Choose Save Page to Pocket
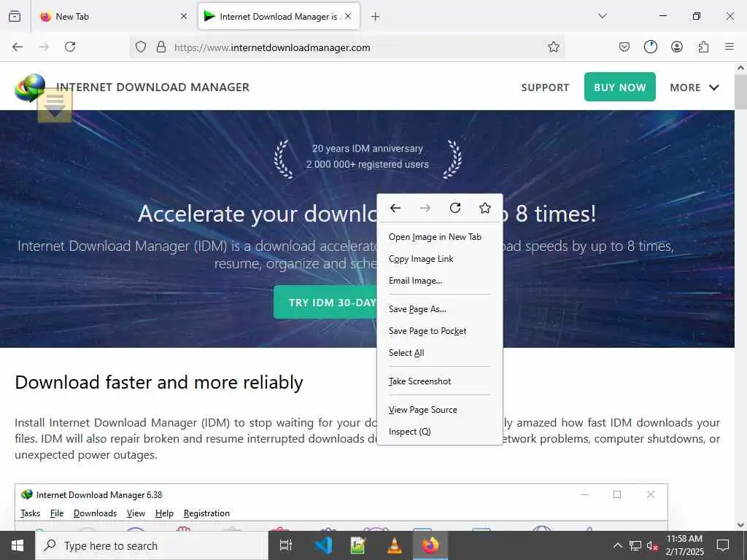Viewport: 747px width, 560px height. tap(439, 331)
